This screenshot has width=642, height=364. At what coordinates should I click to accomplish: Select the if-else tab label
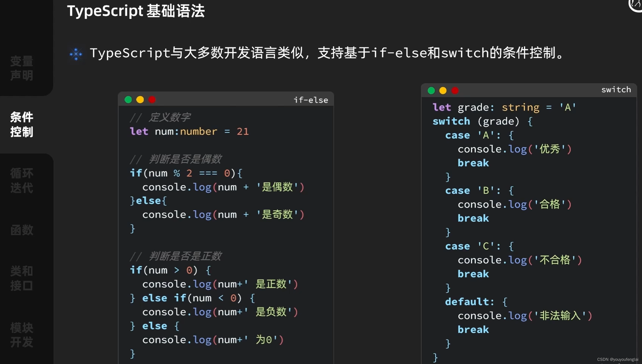pyautogui.click(x=311, y=99)
